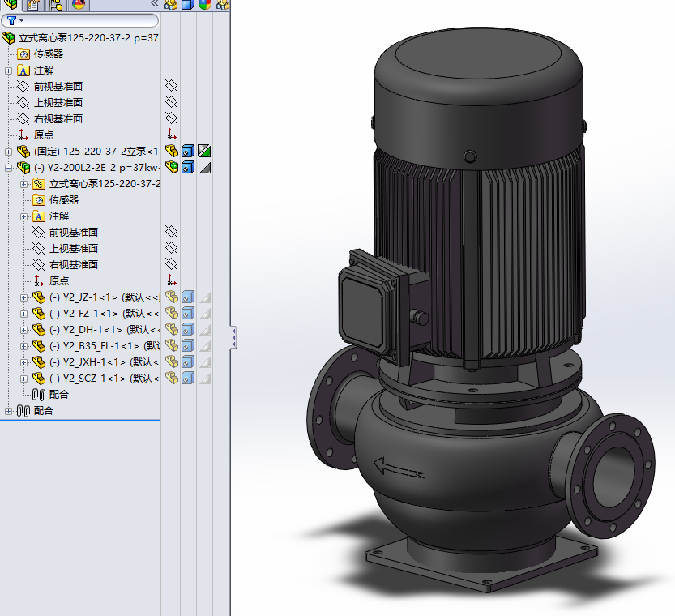
Task: Toggle hide/show icon for Y2_B35_FL-1<1>
Action: (x=171, y=345)
